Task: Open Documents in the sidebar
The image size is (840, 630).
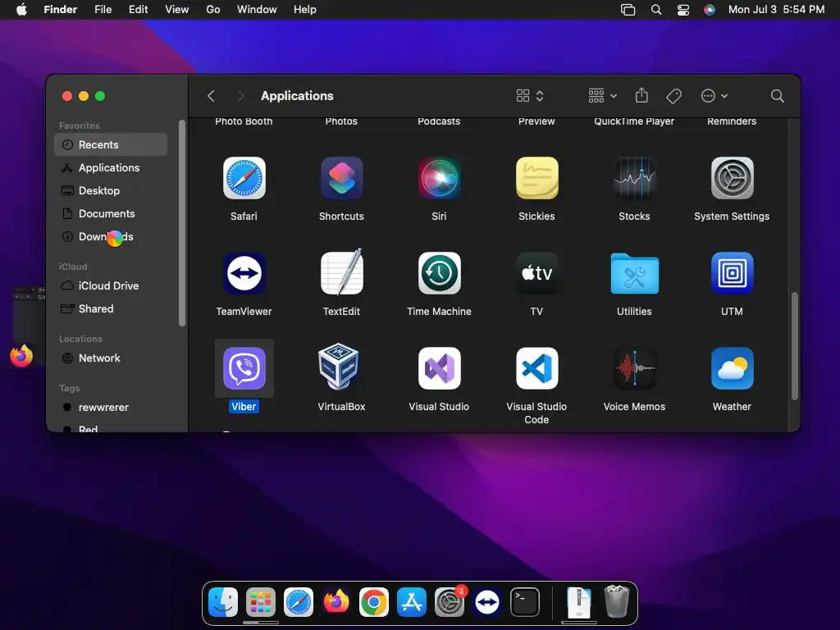Action: pos(111,214)
